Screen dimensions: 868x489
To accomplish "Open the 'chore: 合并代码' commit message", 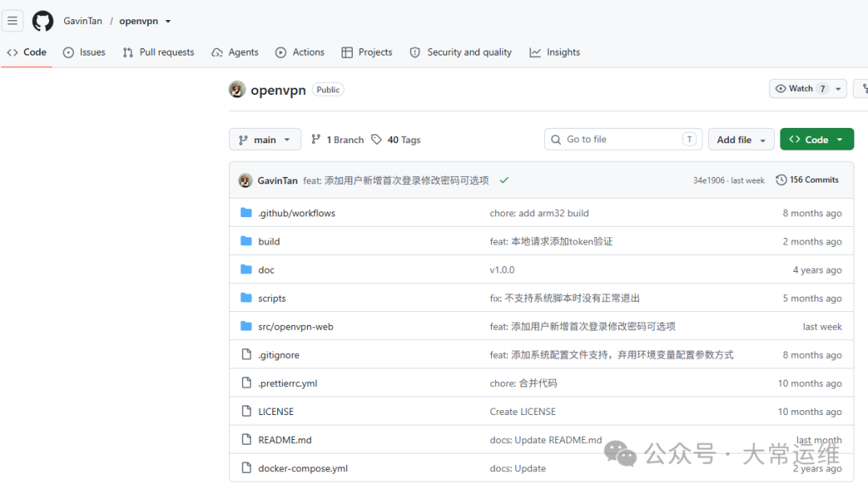I will [x=523, y=383].
